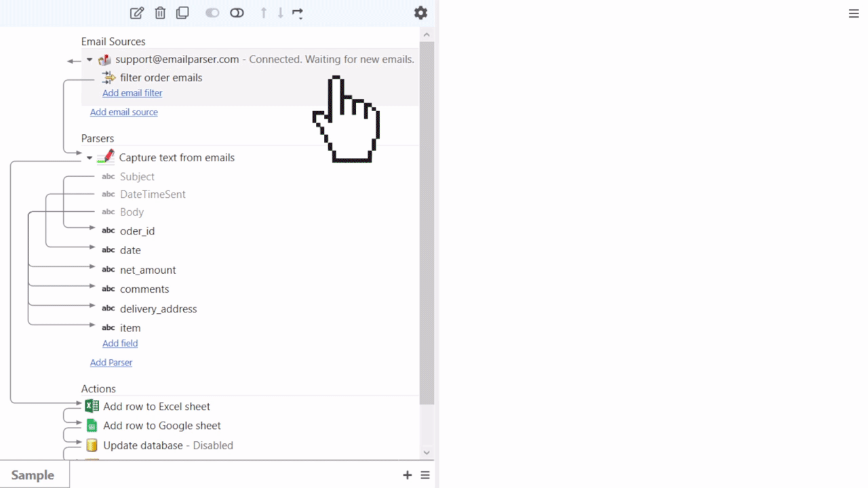Click the vertical scrollbar thumb

(x=427, y=223)
